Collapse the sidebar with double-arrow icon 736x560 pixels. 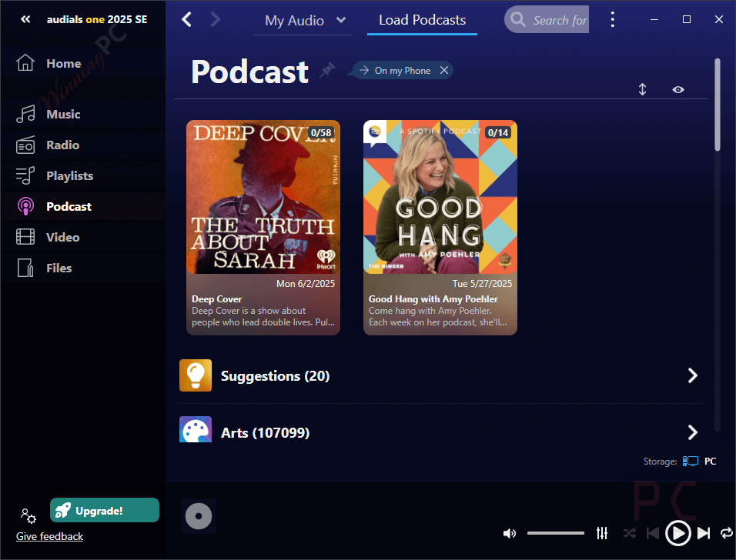click(25, 19)
